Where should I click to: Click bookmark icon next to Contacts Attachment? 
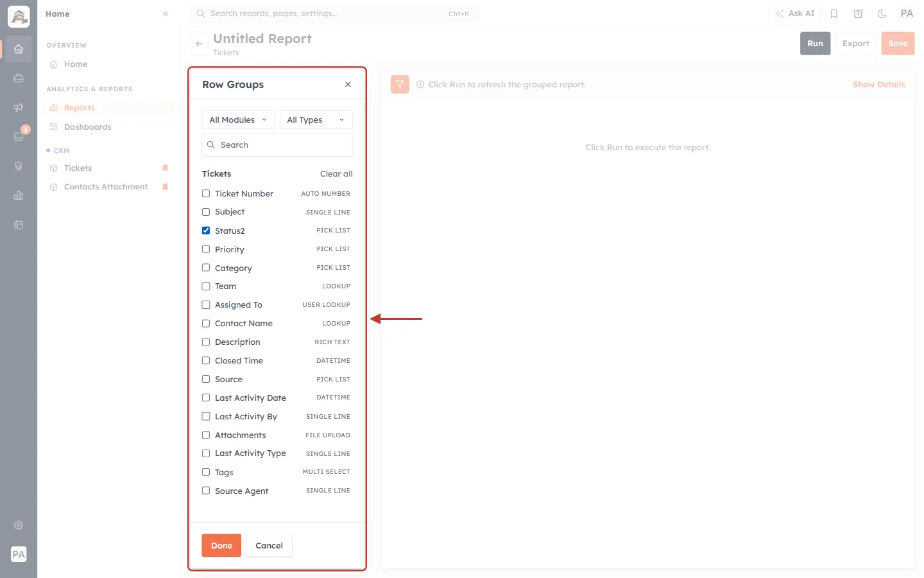click(165, 187)
